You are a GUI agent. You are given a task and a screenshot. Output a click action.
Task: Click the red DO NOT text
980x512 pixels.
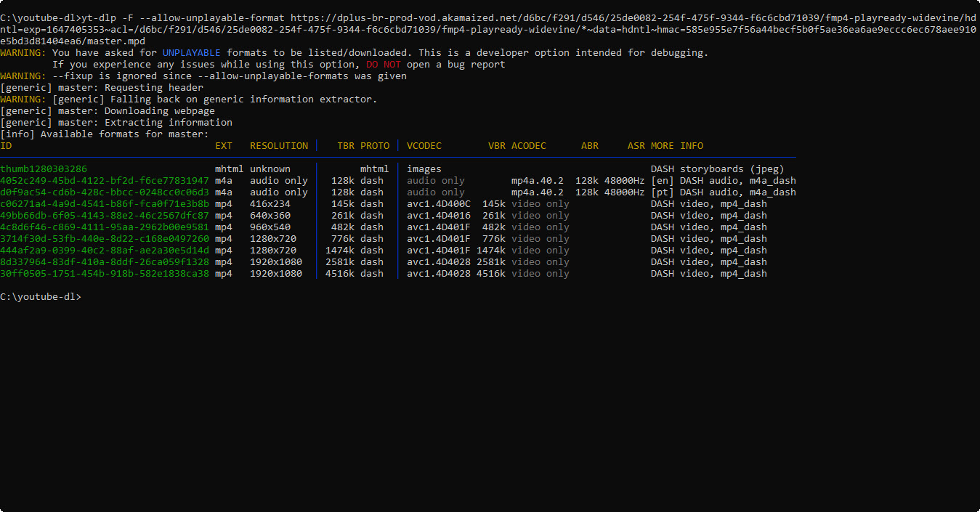coord(384,65)
